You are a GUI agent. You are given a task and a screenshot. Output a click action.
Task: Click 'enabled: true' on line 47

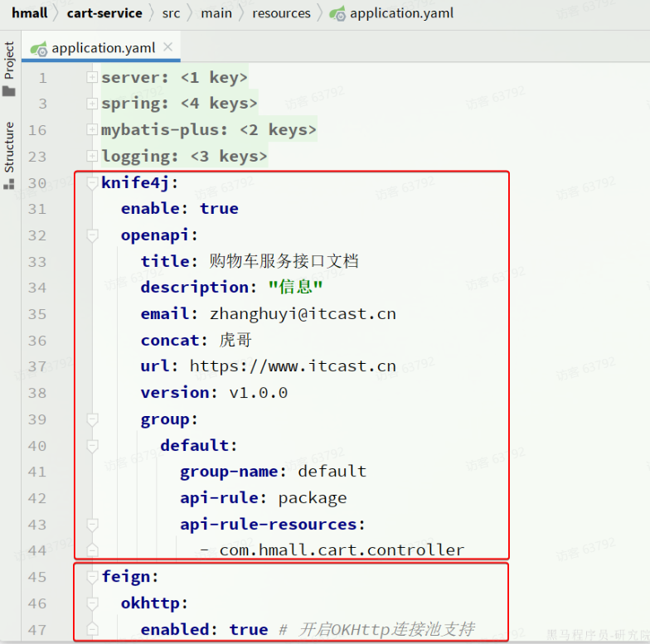(x=204, y=630)
